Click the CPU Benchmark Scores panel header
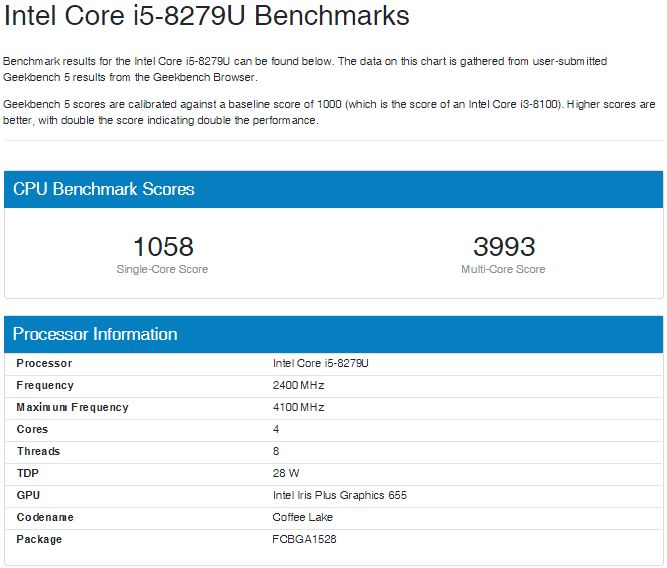 (x=104, y=189)
